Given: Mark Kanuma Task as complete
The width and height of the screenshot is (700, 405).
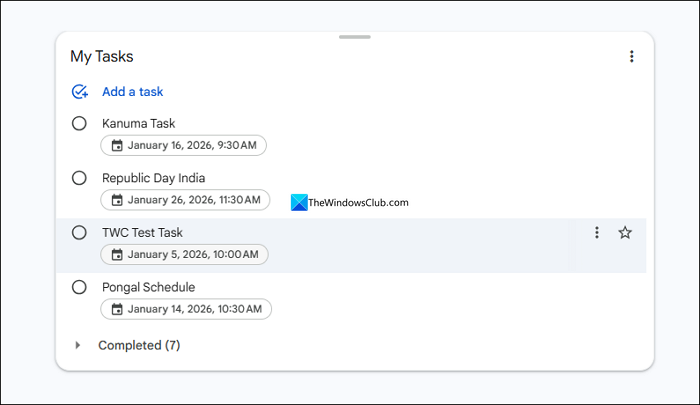Looking at the screenshot, I should (79, 123).
